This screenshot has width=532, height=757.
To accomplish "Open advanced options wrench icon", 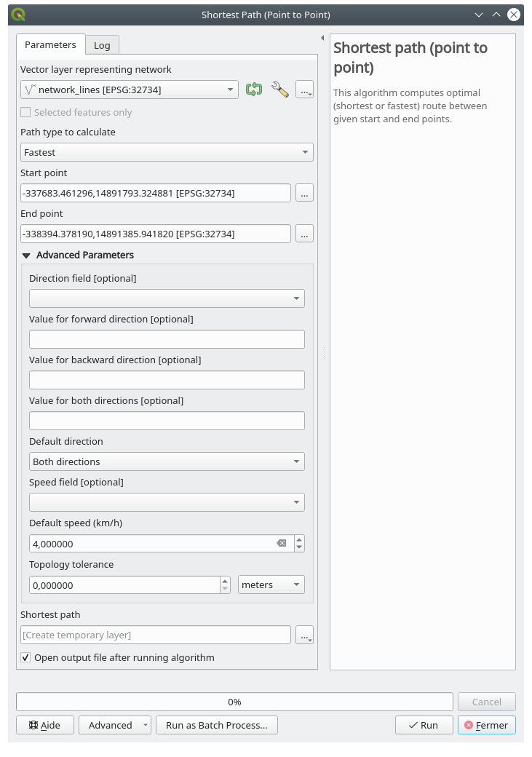I will click(279, 90).
